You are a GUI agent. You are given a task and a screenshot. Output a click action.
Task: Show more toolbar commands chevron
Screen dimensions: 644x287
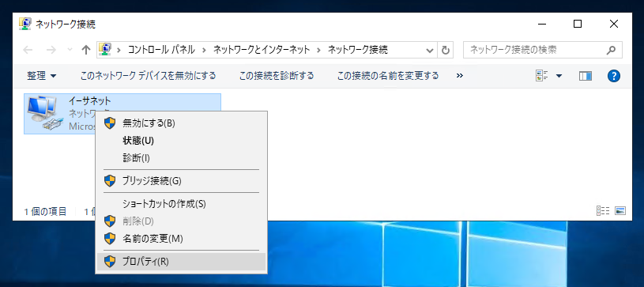[x=460, y=76]
